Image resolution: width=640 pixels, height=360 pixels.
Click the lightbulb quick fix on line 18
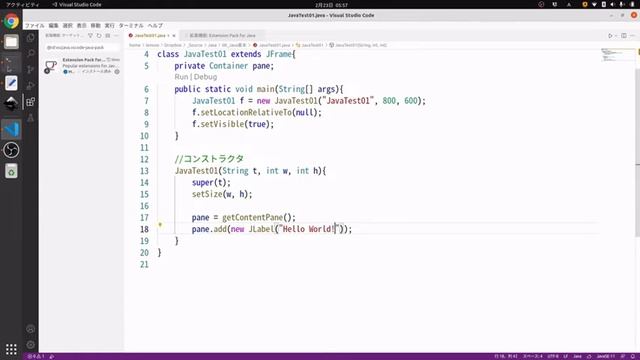click(160, 224)
